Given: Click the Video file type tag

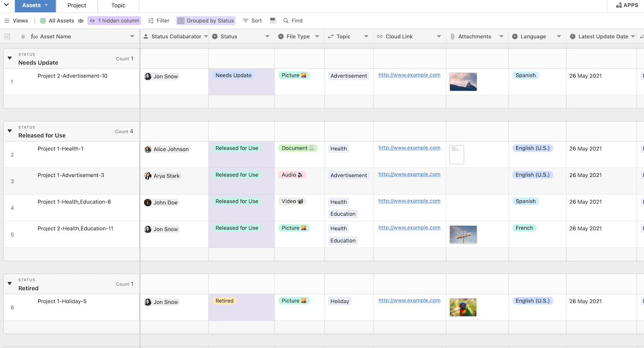Looking at the screenshot, I should point(292,202).
